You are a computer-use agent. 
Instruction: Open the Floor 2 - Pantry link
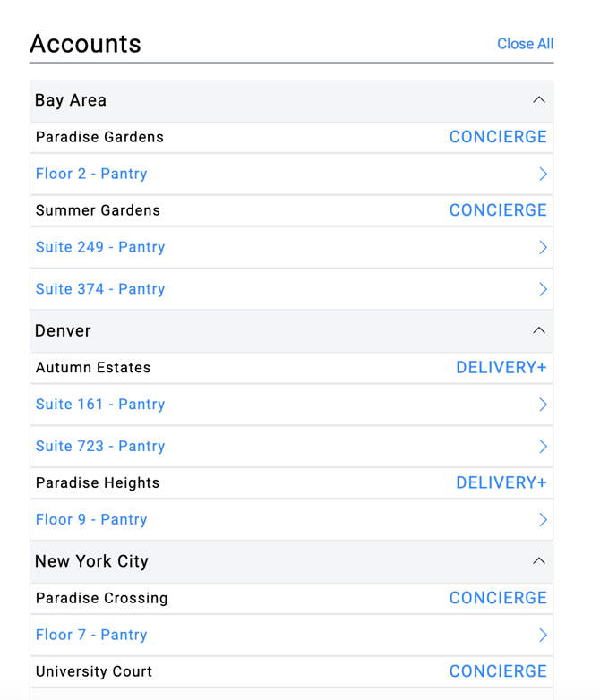[91, 175]
